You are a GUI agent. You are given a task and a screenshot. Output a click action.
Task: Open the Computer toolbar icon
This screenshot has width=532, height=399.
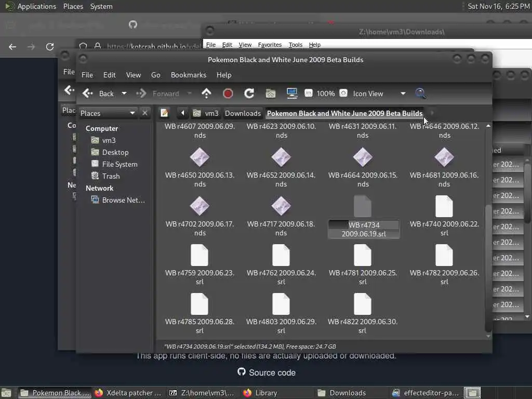pos(292,94)
